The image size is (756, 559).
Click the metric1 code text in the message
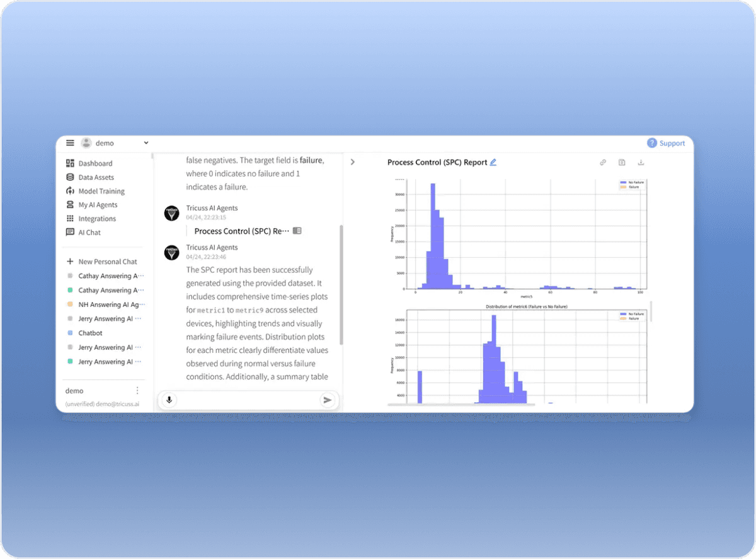tap(211, 311)
